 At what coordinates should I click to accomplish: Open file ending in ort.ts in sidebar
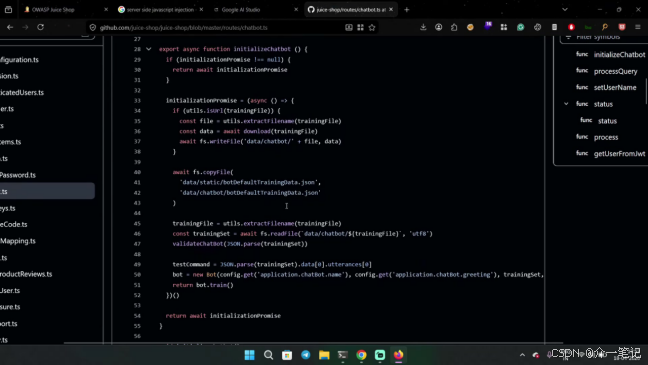(9, 324)
